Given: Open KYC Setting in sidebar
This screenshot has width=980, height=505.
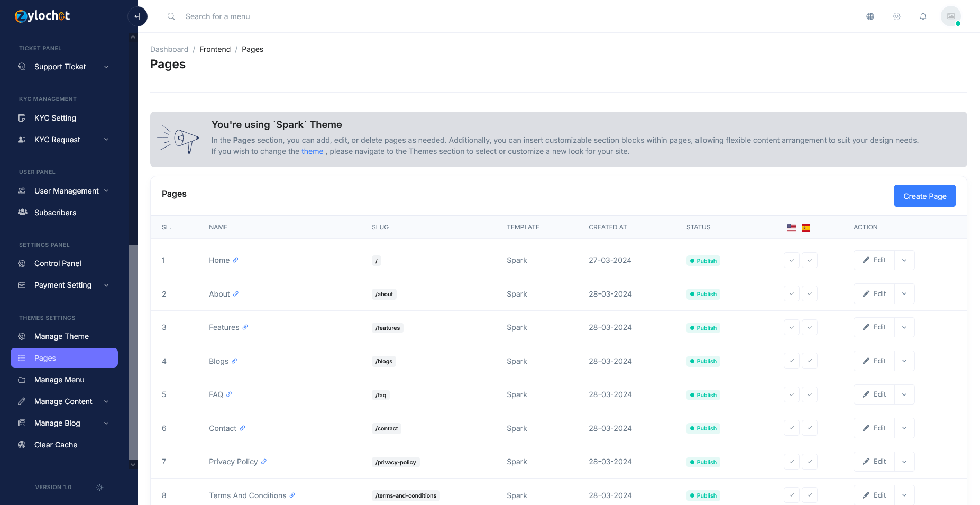Looking at the screenshot, I should tap(64, 118).
